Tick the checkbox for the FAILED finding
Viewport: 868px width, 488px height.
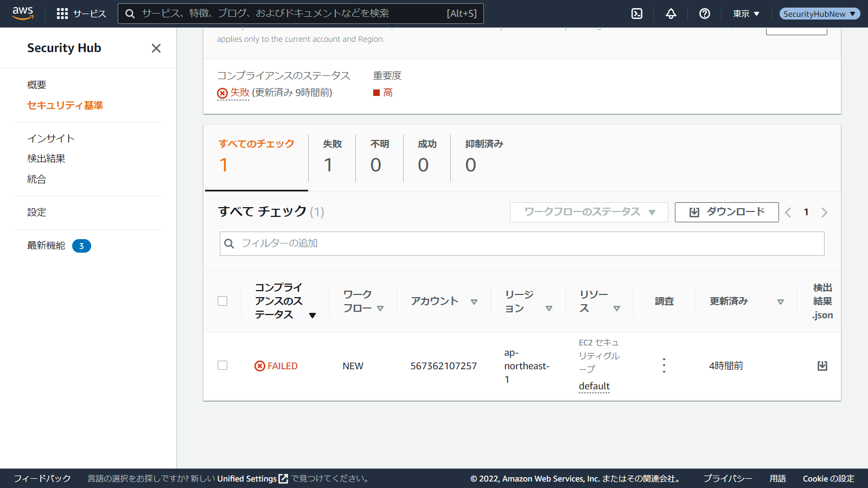coord(222,365)
